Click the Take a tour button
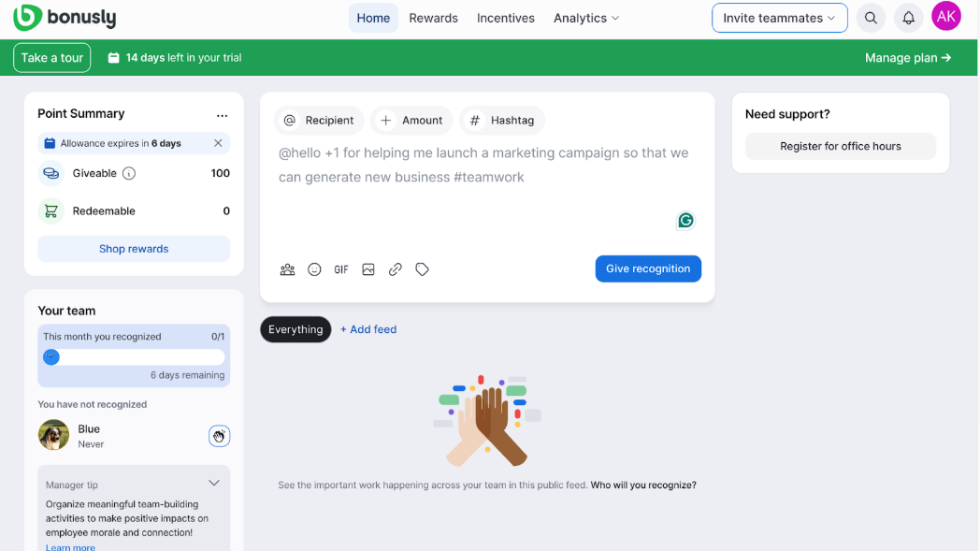 click(51, 58)
